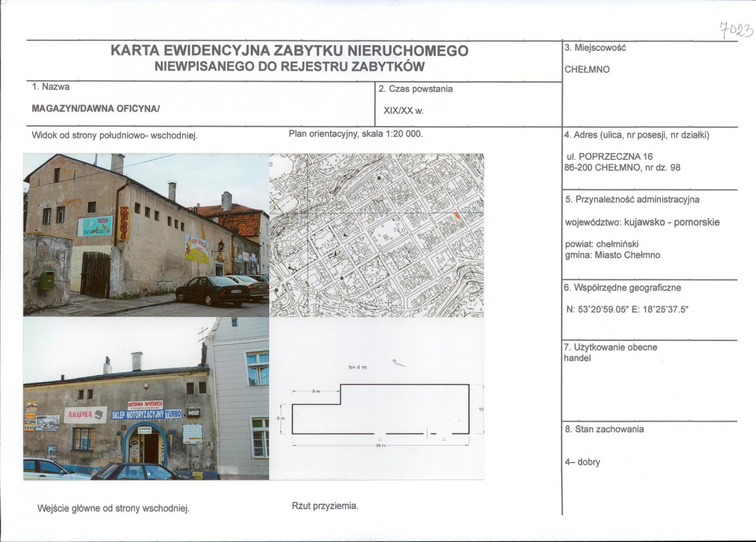Viewport: 756px width, 542px height.
Task: Click '5. Przynależność administracyjna' label
Action: [x=632, y=199]
